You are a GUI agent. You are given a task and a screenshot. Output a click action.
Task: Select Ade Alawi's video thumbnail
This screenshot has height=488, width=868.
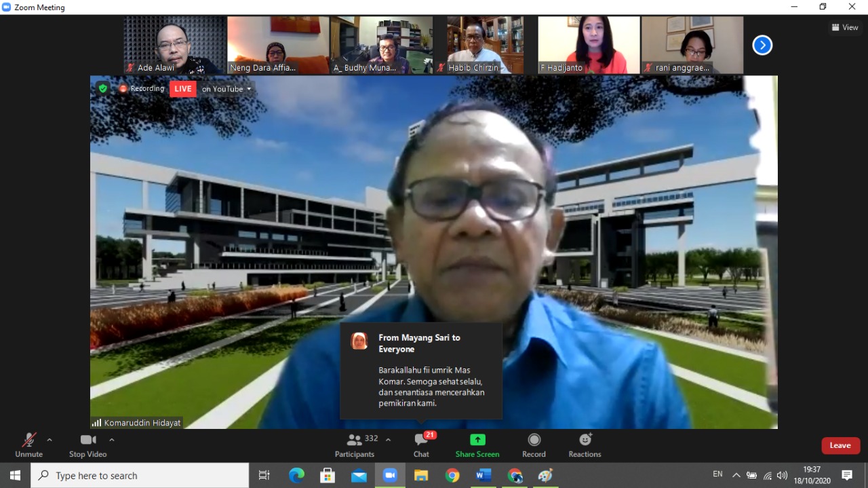pyautogui.click(x=174, y=45)
